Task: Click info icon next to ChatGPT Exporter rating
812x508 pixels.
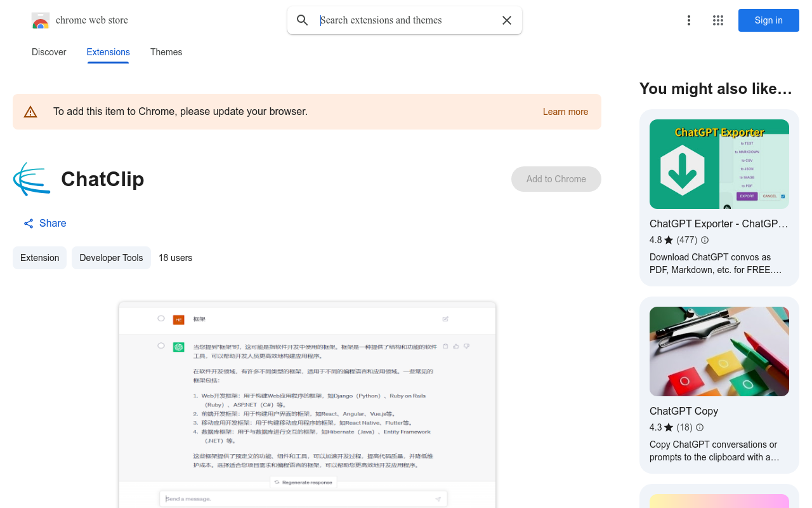Action: pyautogui.click(x=705, y=240)
